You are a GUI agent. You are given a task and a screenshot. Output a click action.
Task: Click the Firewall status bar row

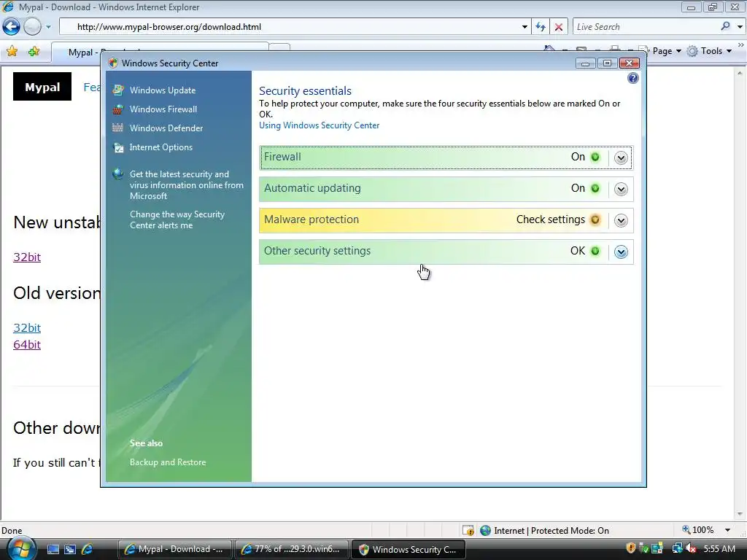[x=446, y=157]
